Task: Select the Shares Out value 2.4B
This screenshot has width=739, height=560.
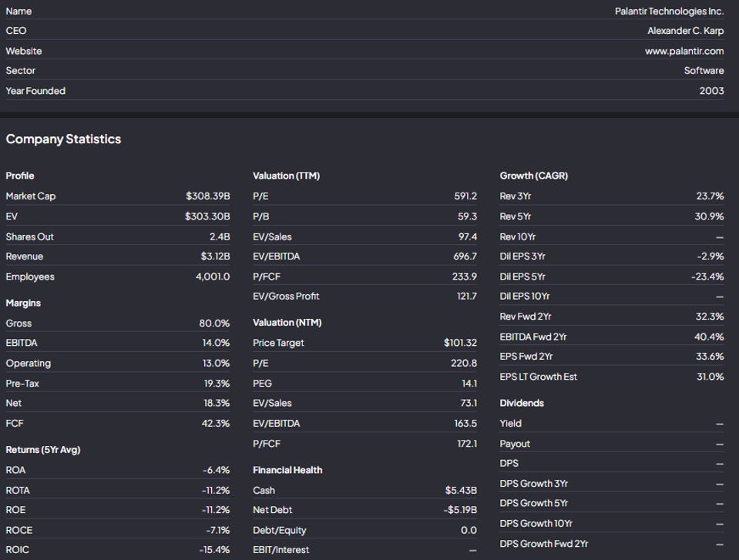Action: coord(220,236)
